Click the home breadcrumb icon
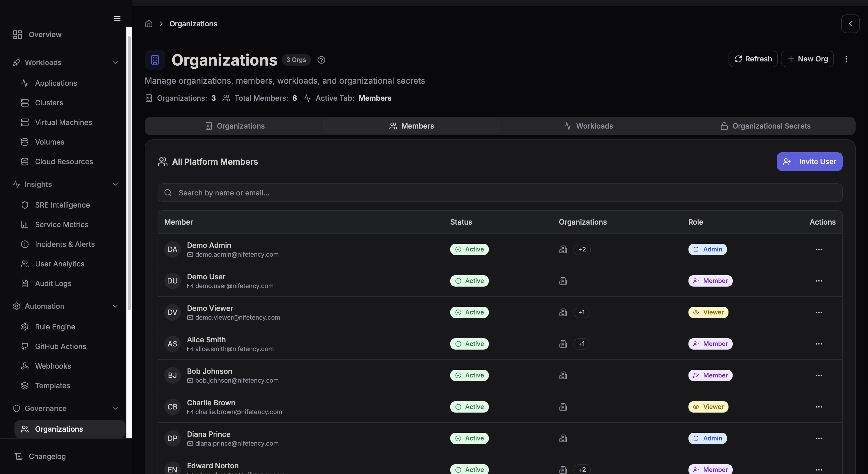868x474 pixels. [149, 23]
